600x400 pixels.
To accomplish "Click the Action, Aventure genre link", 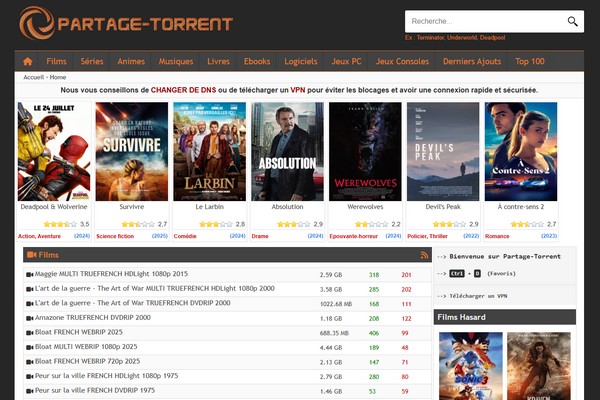I will [39, 236].
